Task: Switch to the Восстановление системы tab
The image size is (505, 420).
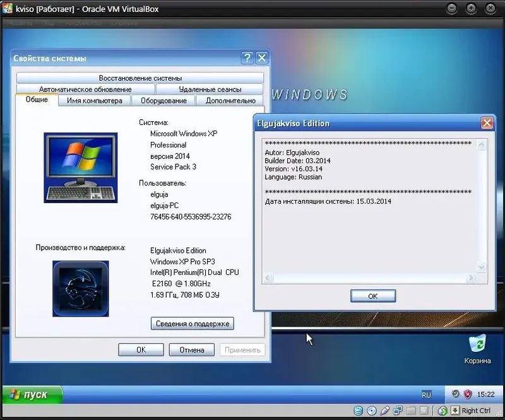Action: [x=140, y=78]
